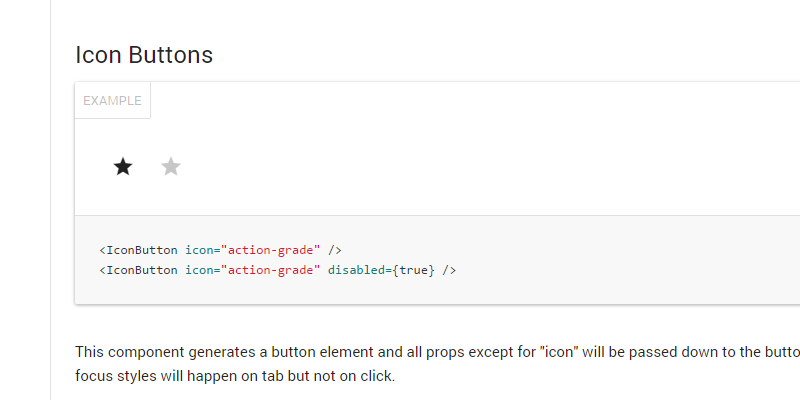This screenshot has width=800, height=400.
Task: Click the disabled grey star icon button
Action: [171, 167]
